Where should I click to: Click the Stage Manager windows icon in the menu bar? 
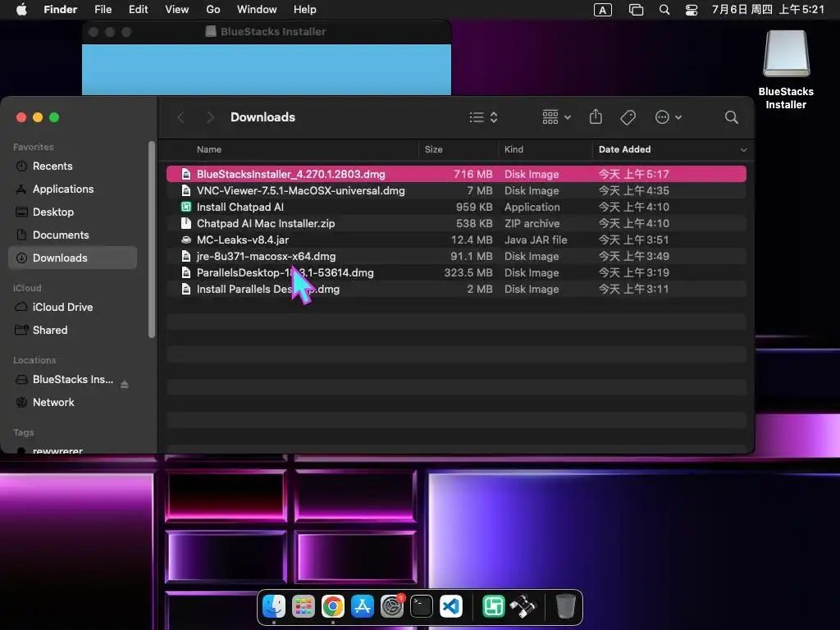(x=636, y=10)
